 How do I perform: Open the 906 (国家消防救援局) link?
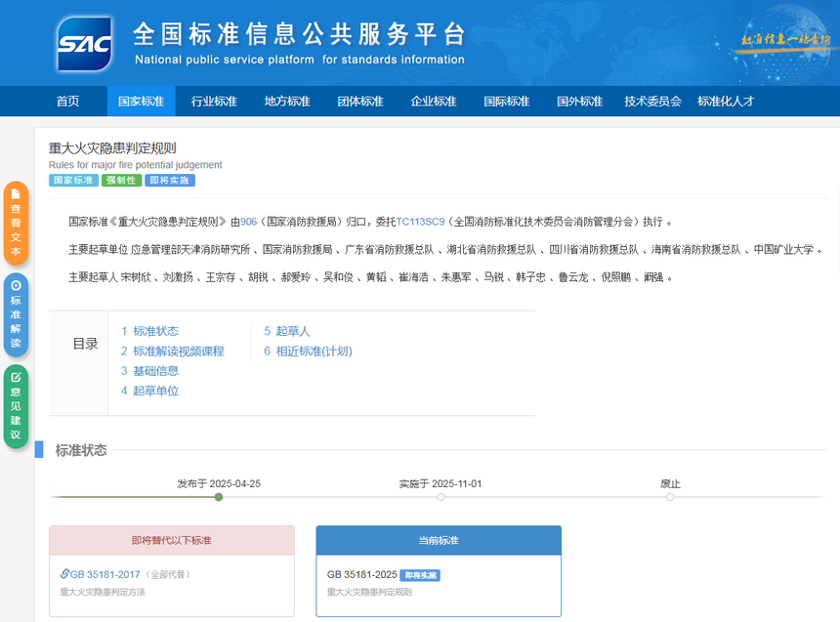(x=248, y=222)
